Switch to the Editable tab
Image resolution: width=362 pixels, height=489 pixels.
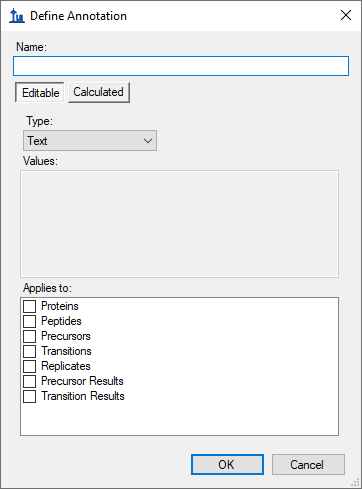click(40, 92)
